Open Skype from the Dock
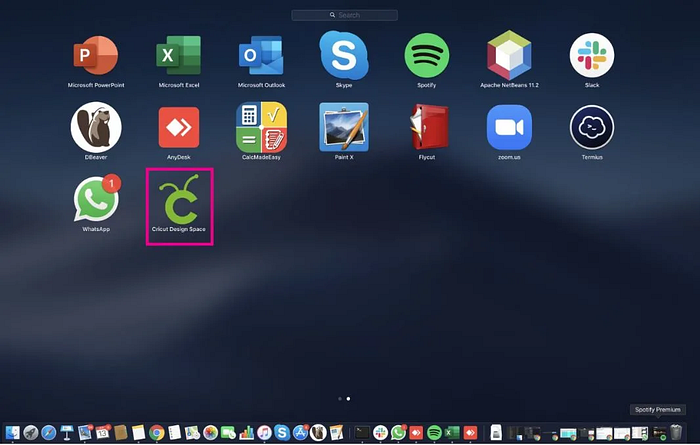The image size is (700, 445). pos(282,433)
